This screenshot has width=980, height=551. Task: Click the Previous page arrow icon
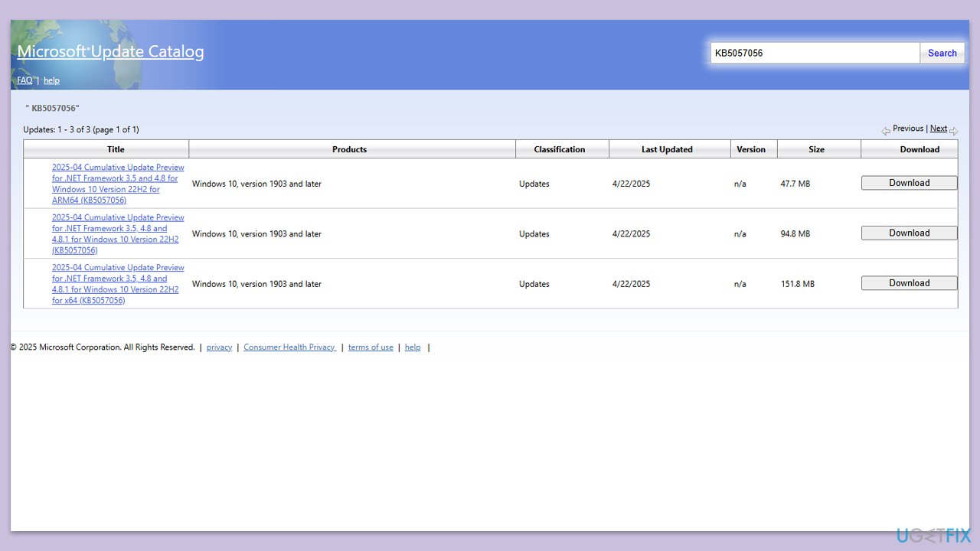point(886,131)
